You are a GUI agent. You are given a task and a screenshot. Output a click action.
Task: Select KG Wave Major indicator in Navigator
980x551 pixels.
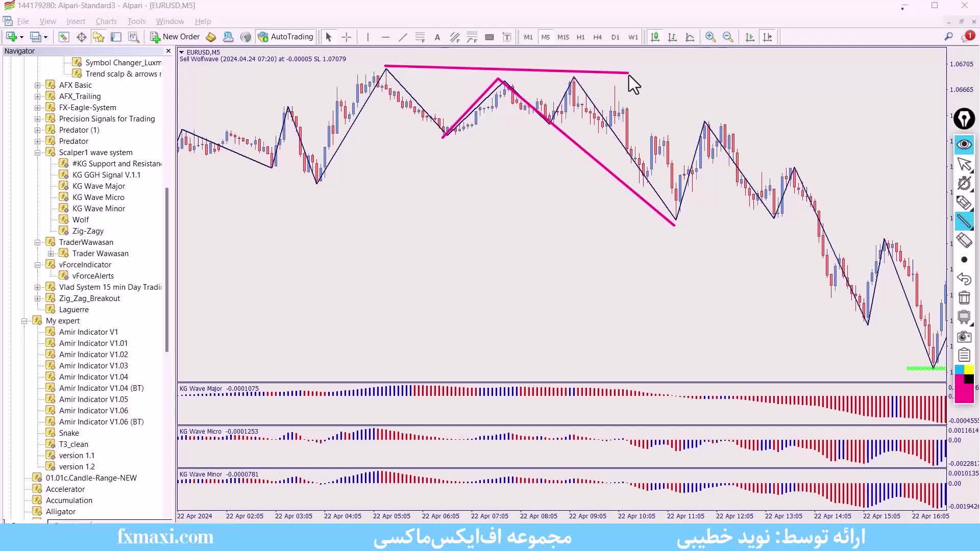(x=99, y=186)
